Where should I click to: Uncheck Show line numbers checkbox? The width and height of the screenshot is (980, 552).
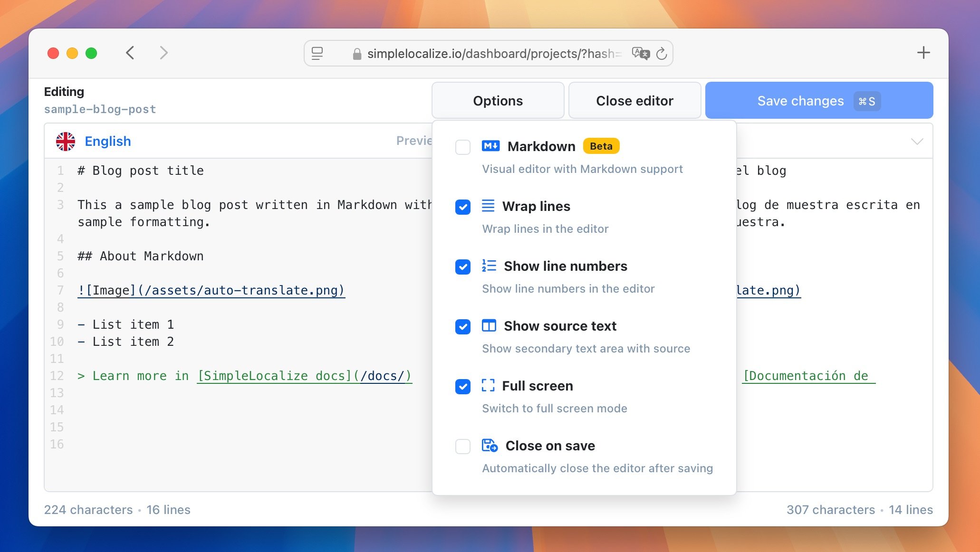click(x=463, y=266)
